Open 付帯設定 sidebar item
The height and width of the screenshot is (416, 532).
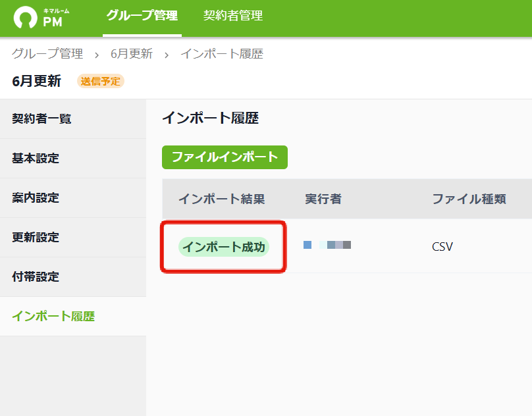(73, 277)
